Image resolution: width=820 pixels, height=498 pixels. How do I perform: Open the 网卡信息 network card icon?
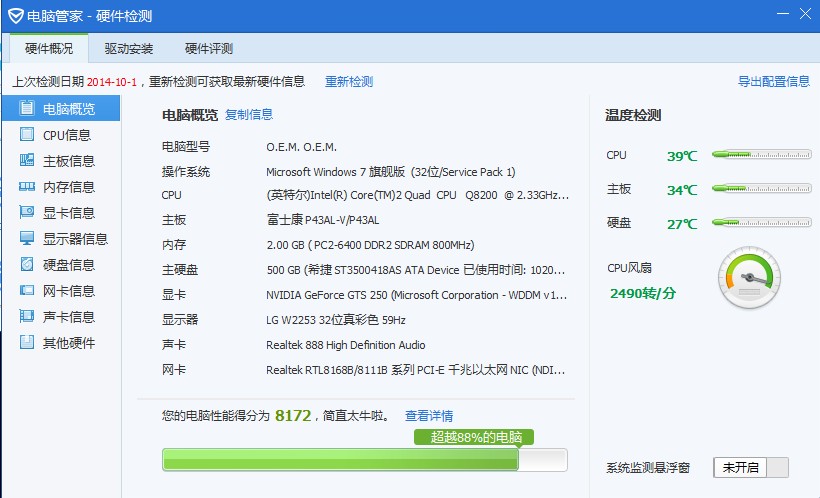click(27, 290)
